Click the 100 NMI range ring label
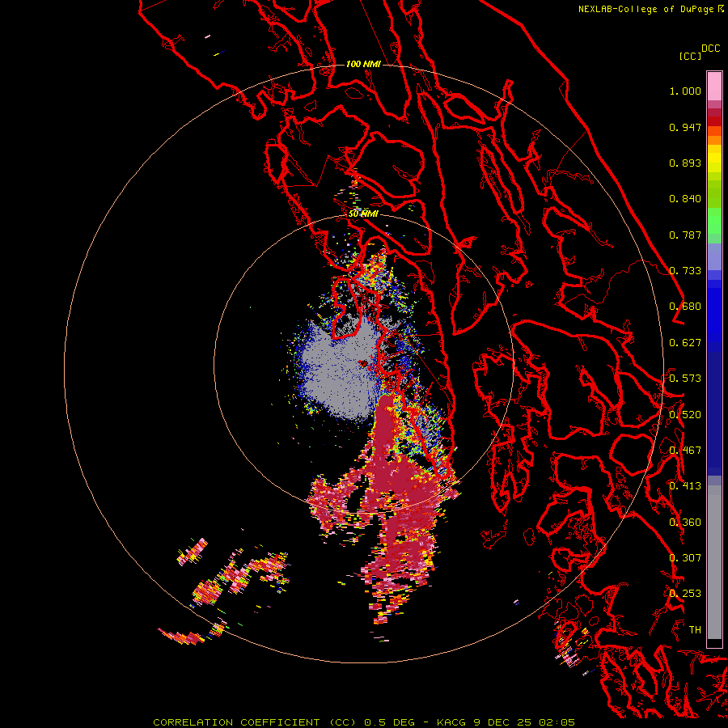Viewport: 728px width, 728px height. pyautogui.click(x=363, y=64)
